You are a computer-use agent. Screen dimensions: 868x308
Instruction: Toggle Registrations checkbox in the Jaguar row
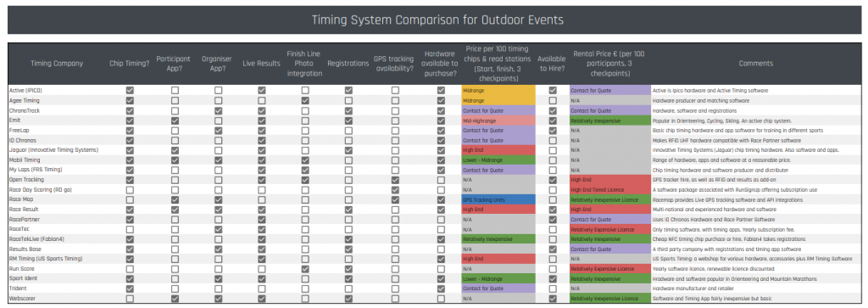348,150
